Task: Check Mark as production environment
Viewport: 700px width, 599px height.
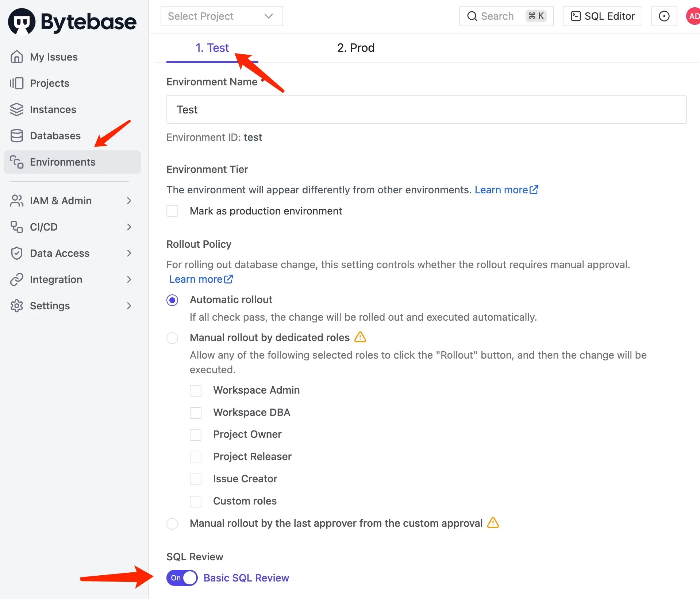Action: [x=172, y=211]
